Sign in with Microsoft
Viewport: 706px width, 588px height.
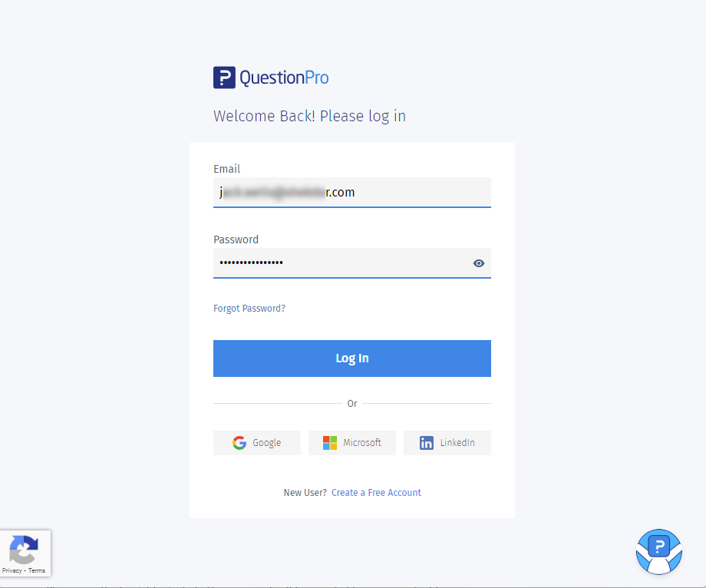click(352, 443)
